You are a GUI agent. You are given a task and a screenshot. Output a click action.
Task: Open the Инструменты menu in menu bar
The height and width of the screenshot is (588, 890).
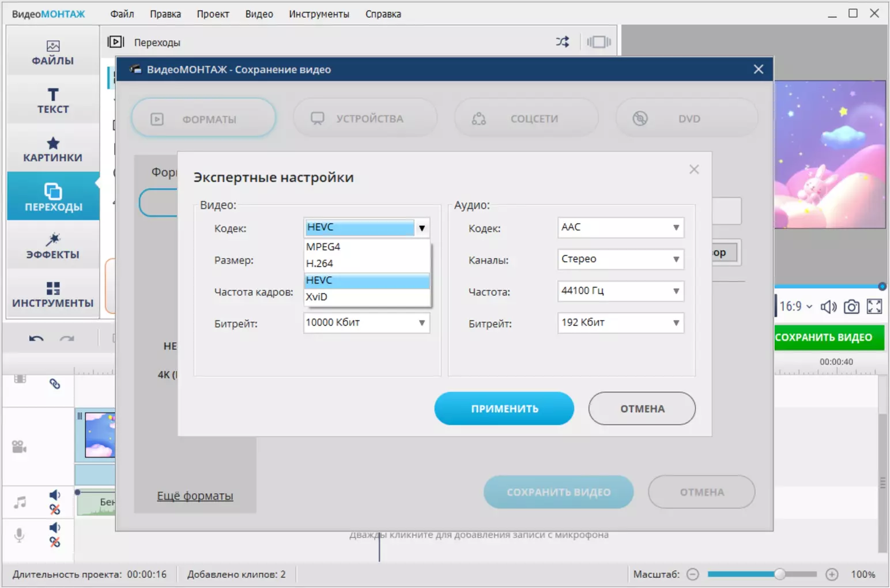click(x=319, y=14)
